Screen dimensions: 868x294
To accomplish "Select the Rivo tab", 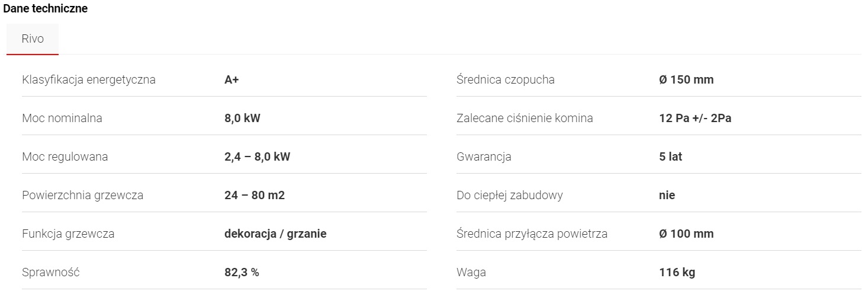I will click(x=33, y=39).
